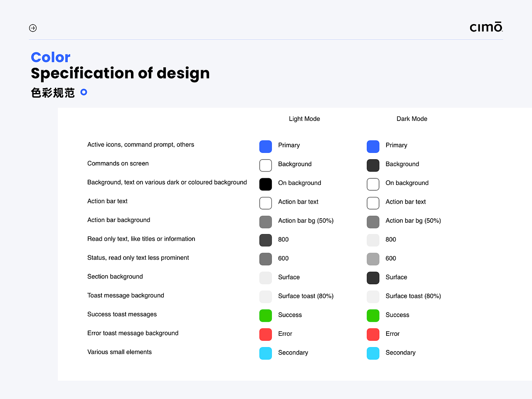This screenshot has height=399, width=532.
Task: Click the Light Mode column heading
Action: 304,119
